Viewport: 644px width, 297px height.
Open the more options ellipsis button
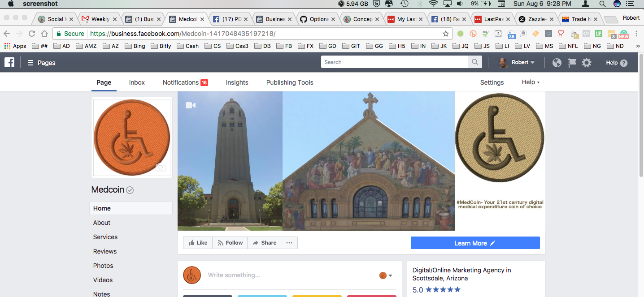point(289,243)
